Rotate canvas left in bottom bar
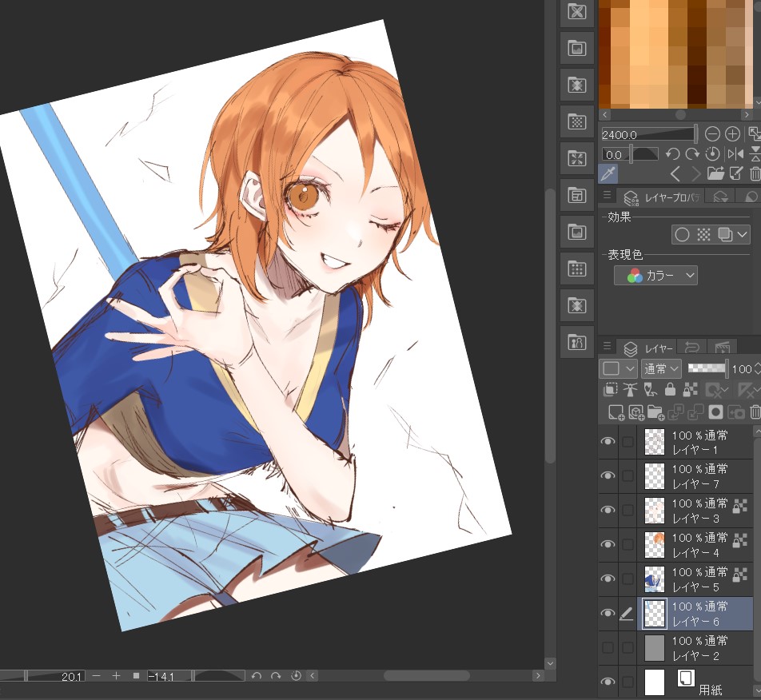Screen dimensions: 761x700 tap(257, 676)
